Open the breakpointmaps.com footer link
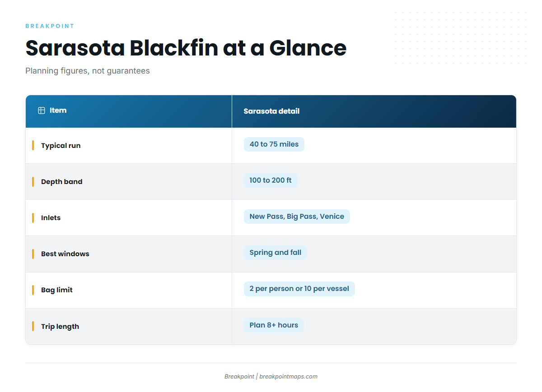This screenshot has height=392, width=542. (x=288, y=377)
